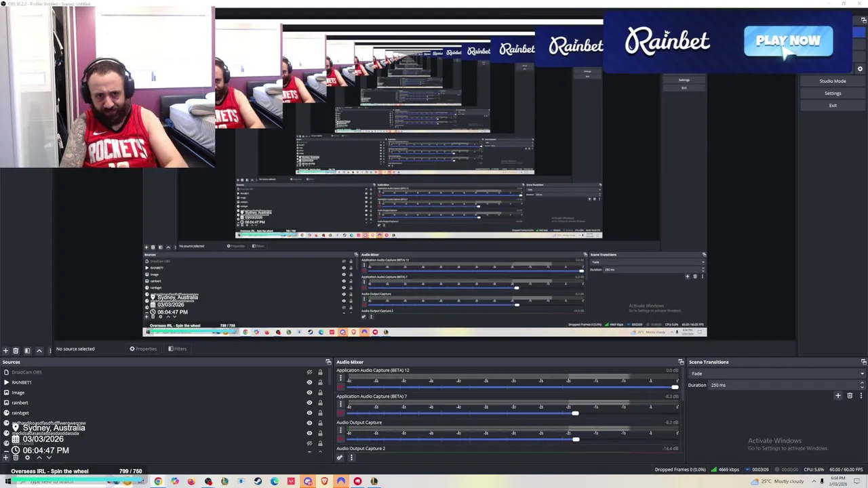Viewport: 868px width, 488px height.
Task: Show the hidden DroidCam OBS source
Action: [x=309, y=372]
